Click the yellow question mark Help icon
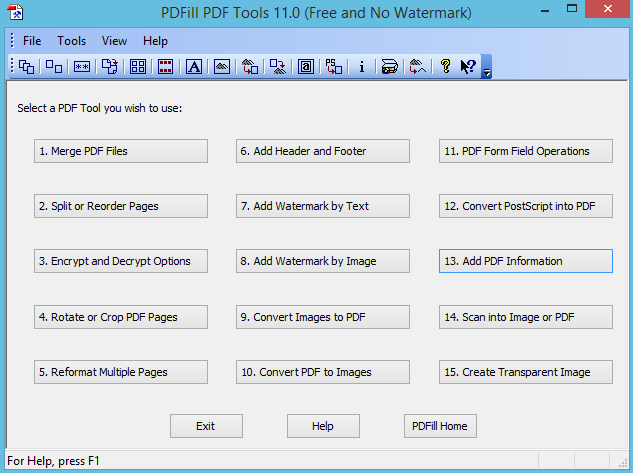The image size is (633, 473). click(446, 67)
